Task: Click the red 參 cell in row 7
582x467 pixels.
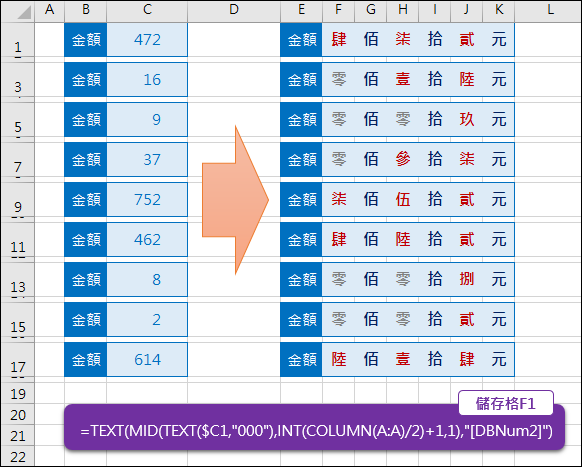Action: point(402,160)
